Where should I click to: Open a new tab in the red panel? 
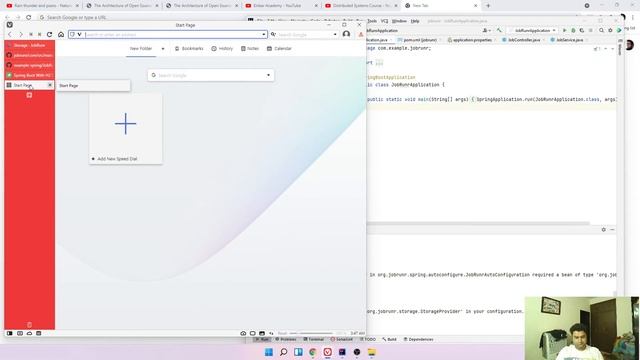click(x=29, y=95)
